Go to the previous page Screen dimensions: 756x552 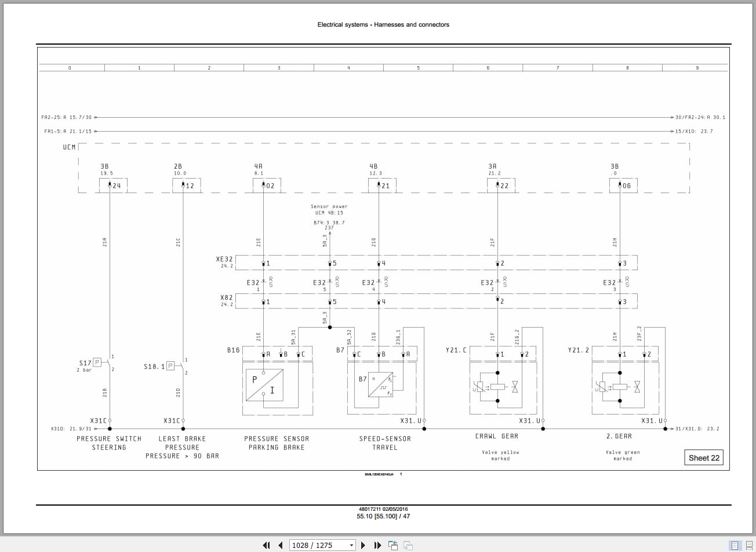point(281,545)
